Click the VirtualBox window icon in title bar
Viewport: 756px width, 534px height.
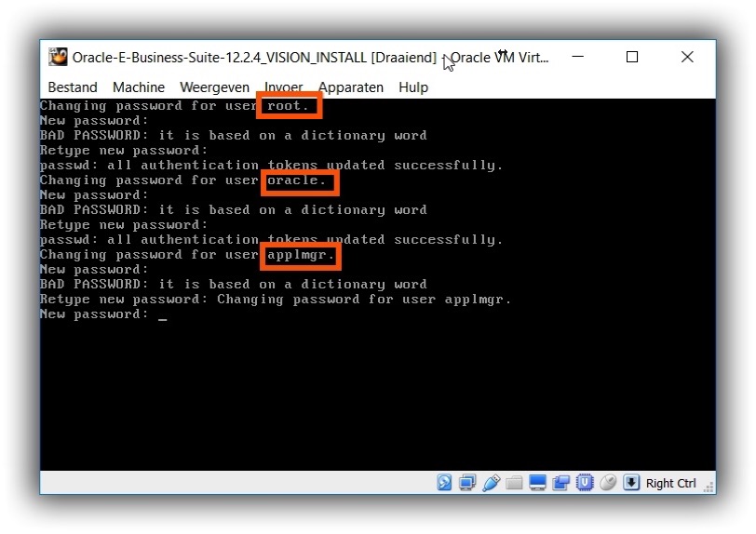[x=58, y=57]
